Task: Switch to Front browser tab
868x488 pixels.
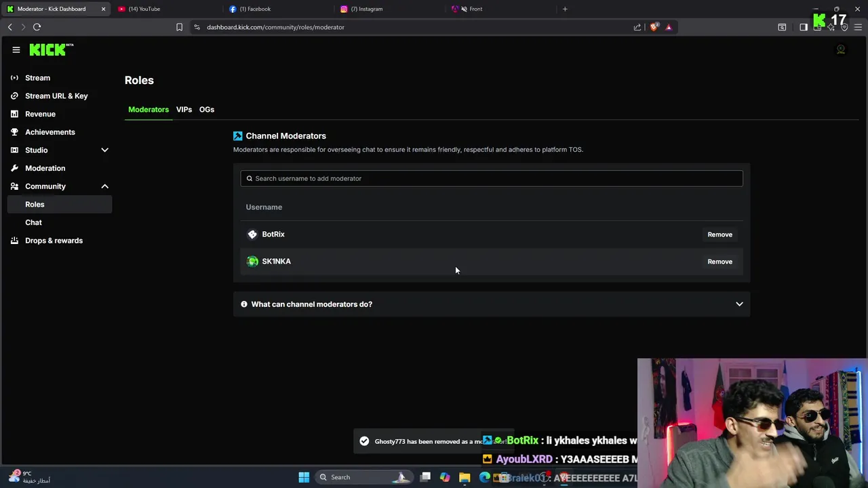Action: (502, 9)
